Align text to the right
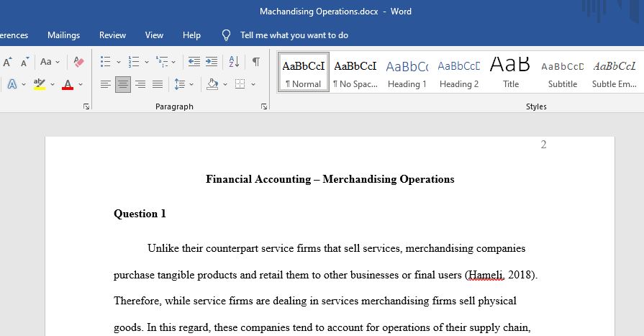 pos(140,84)
